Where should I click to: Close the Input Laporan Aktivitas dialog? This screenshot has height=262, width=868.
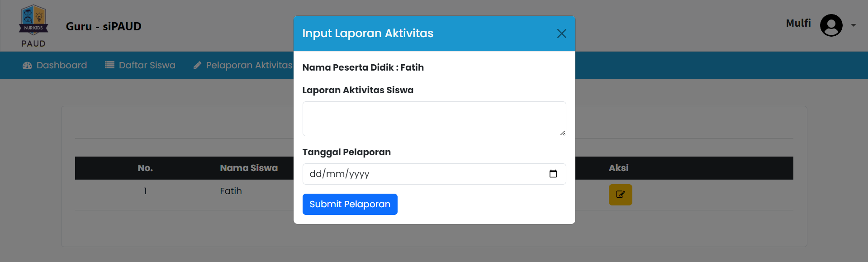pos(562,33)
